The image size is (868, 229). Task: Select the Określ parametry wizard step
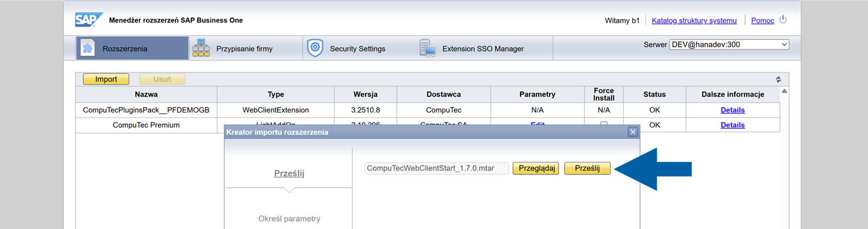click(x=290, y=219)
